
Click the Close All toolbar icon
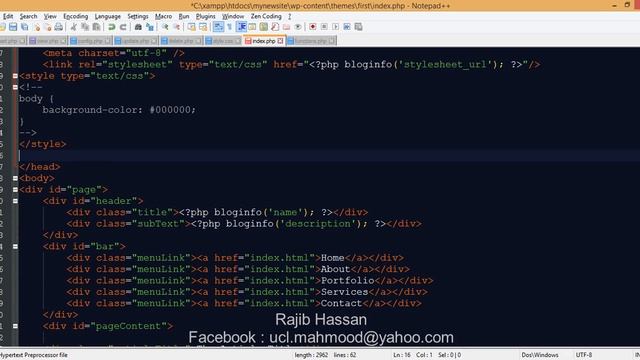pos(48,27)
